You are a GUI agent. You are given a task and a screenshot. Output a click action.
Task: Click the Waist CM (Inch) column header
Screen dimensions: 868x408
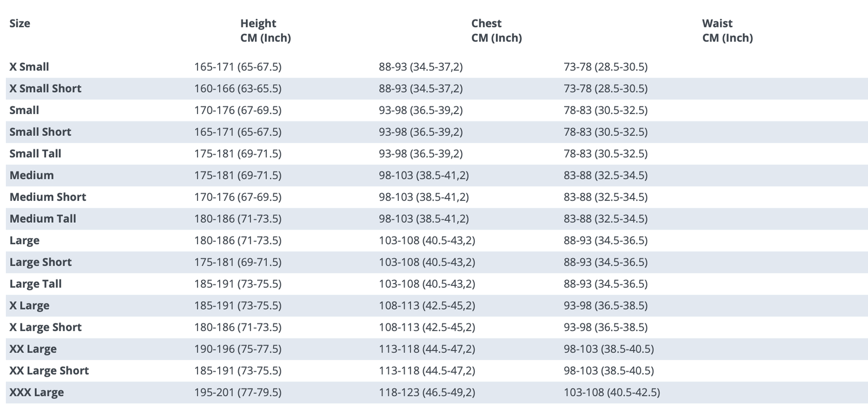[x=727, y=30]
